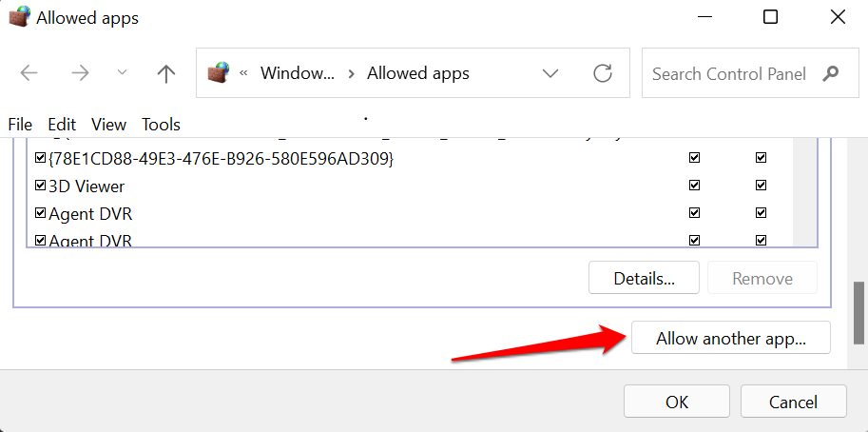Screen dimensions: 868x432
Task: Open the File menu
Action: [x=20, y=125]
